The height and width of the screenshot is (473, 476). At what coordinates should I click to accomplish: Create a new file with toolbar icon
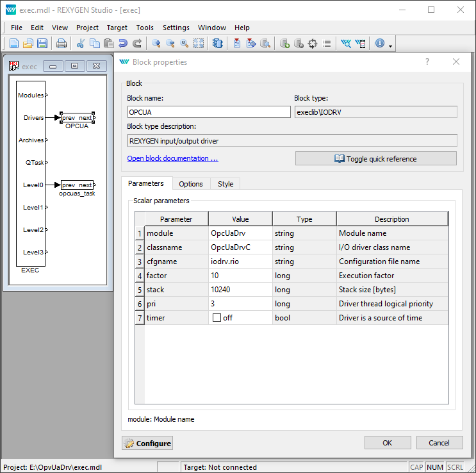click(14, 44)
